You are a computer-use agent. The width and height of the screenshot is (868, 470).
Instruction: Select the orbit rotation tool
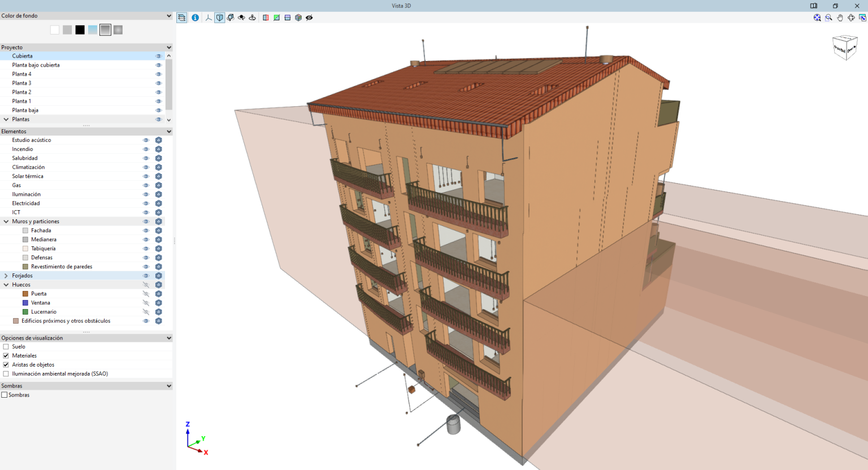241,18
